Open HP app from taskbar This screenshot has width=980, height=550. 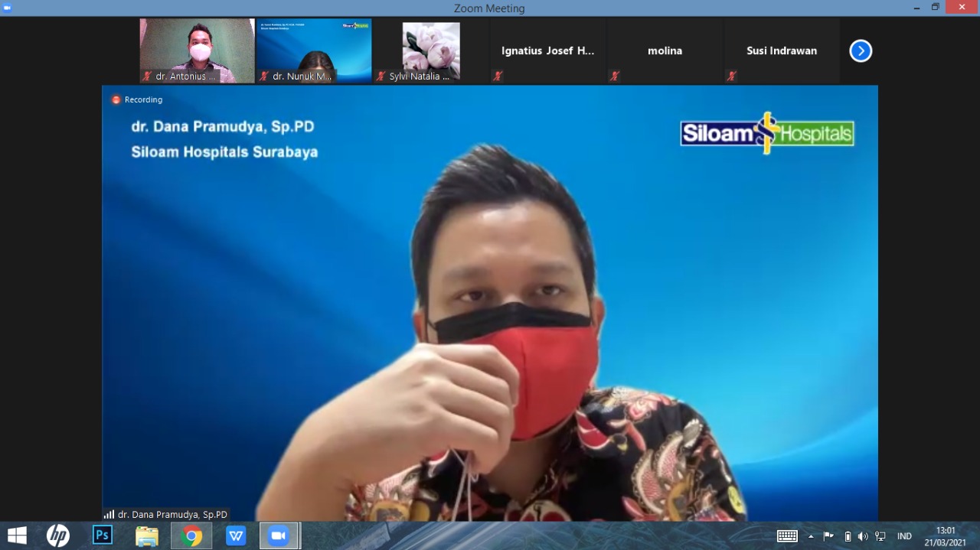click(58, 535)
